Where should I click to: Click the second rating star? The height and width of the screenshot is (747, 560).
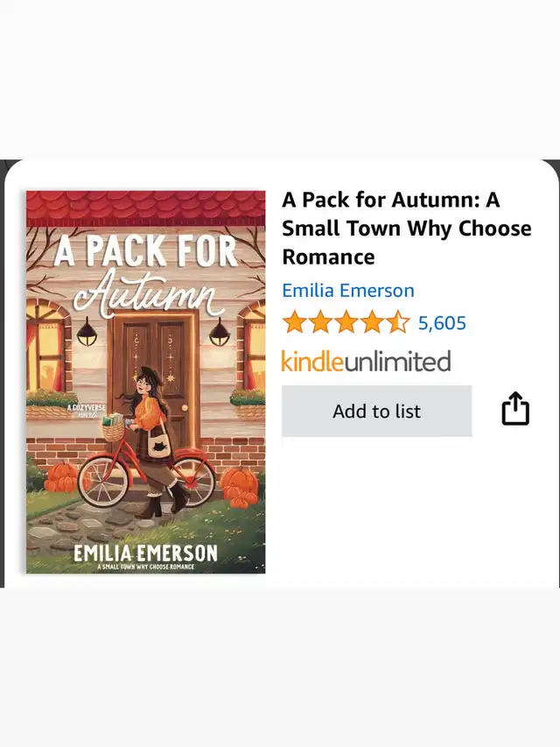pos(320,323)
